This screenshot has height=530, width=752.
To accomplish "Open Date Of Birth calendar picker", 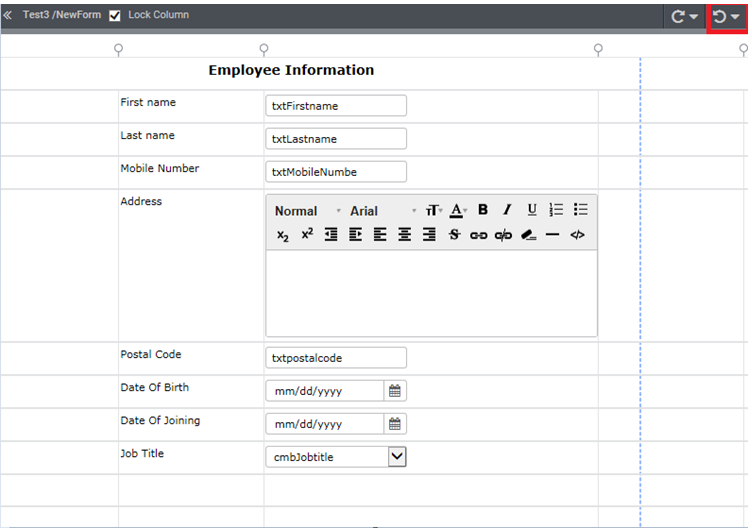I will (395, 391).
